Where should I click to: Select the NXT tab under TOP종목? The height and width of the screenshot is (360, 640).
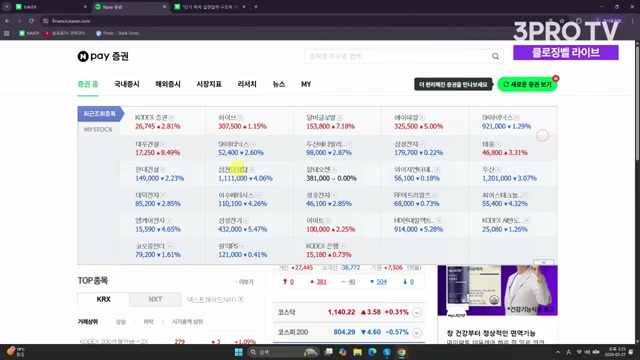click(x=155, y=299)
